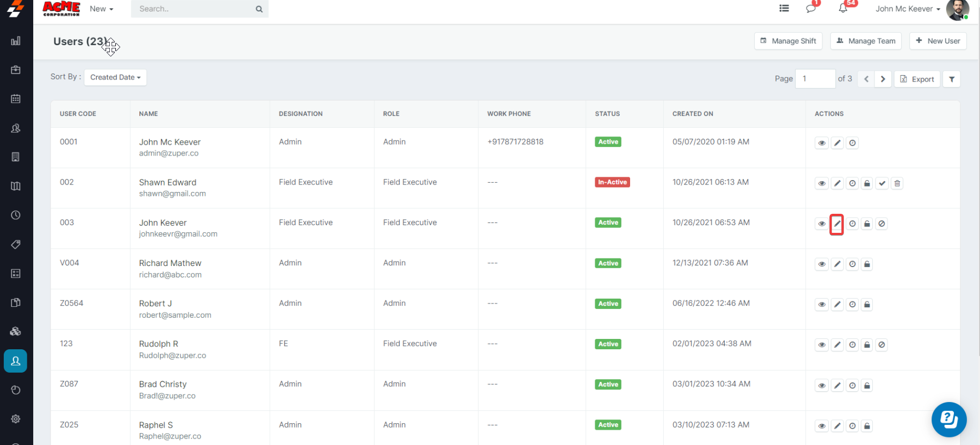Open the chat messages icon in header
Viewport: 980px width, 445px height.
[811, 9]
